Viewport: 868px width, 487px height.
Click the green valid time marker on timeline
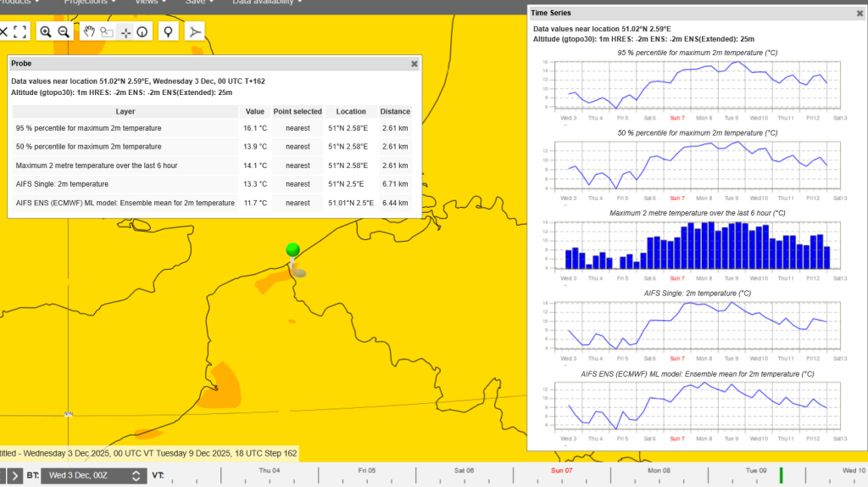click(781, 475)
